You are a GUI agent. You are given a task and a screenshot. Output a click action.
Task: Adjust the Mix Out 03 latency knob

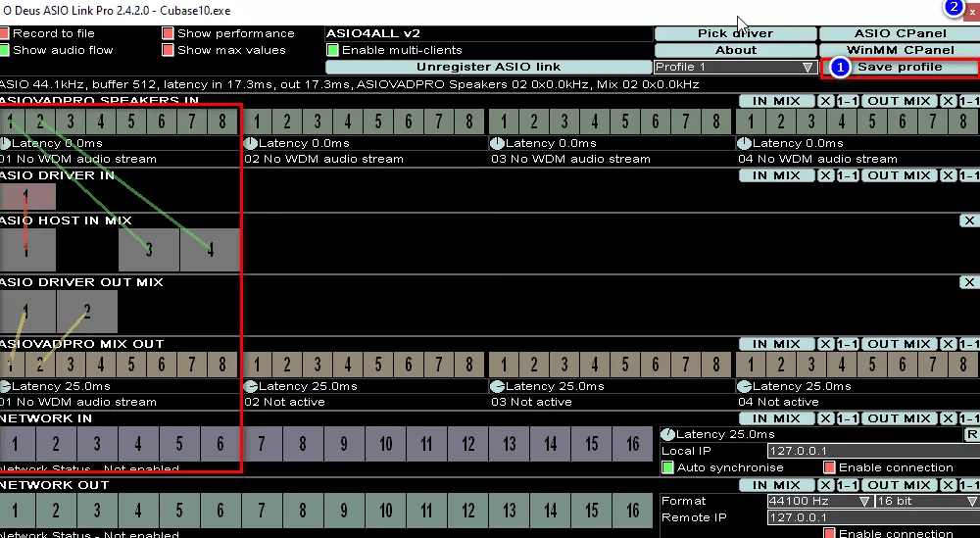tap(498, 387)
